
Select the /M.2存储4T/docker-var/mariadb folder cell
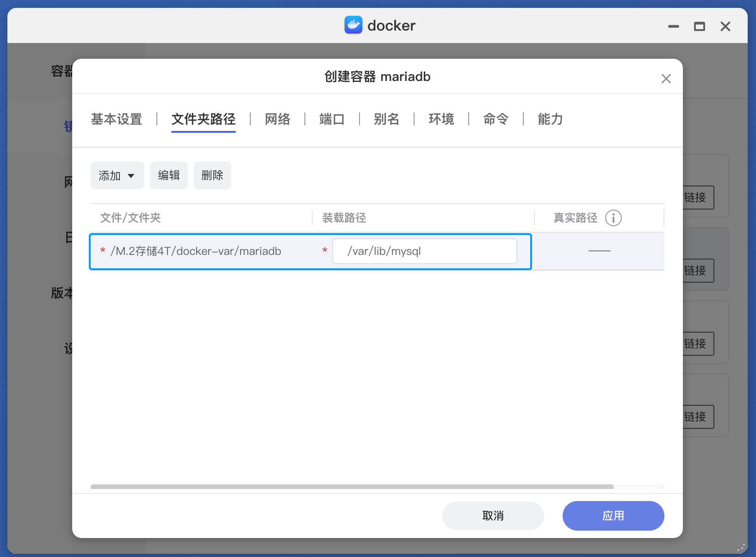pyautogui.click(x=196, y=251)
